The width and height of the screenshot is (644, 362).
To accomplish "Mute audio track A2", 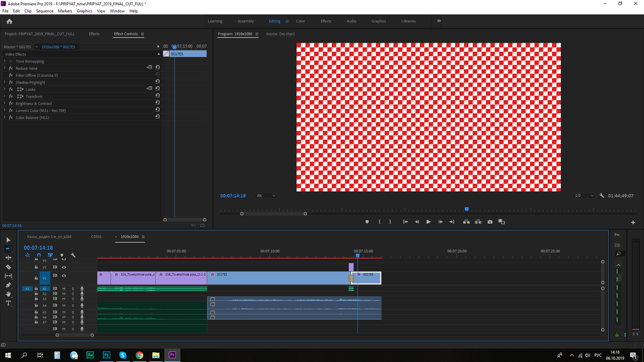I will (64, 294).
